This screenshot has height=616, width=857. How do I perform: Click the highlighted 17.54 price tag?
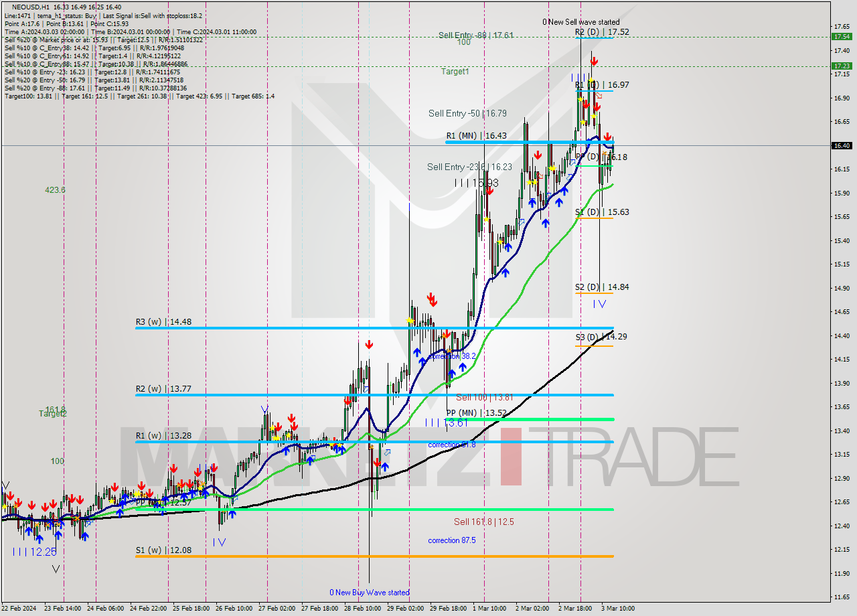pos(842,36)
